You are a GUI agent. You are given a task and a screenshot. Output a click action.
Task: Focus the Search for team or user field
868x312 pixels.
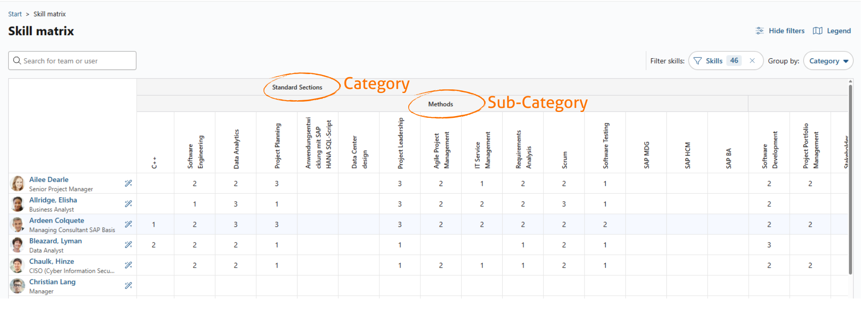[72, 61]
